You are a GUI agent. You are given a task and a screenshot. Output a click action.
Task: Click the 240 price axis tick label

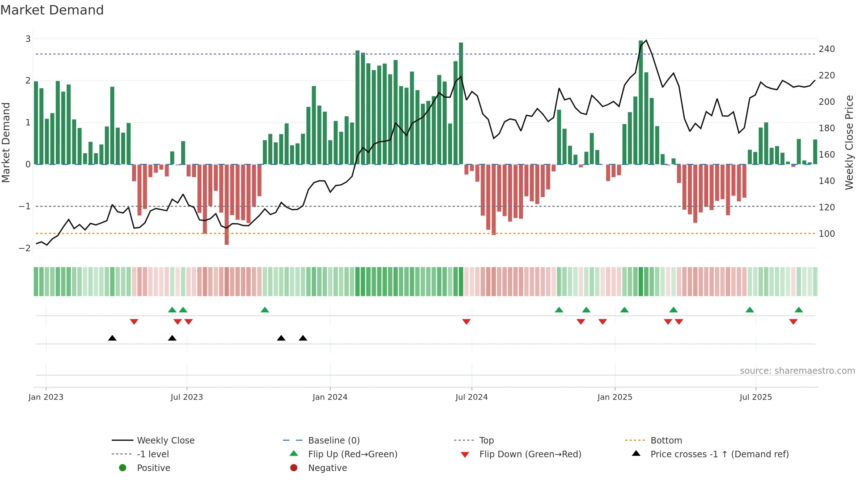click(827, 49)
